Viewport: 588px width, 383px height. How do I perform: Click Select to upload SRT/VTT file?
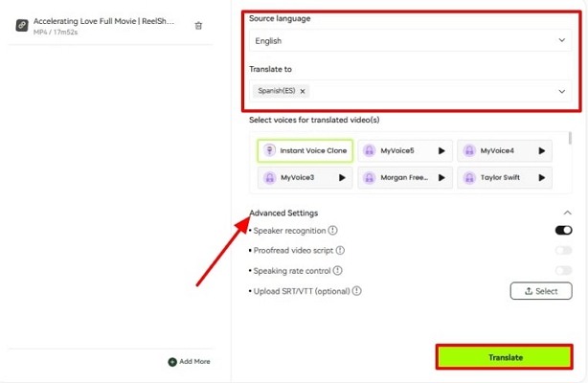[541, 291]
